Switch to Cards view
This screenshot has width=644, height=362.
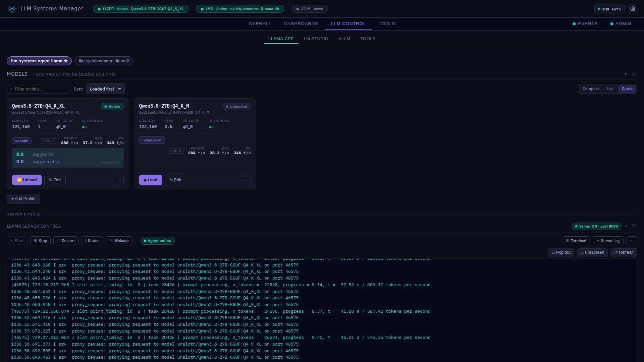[627, 89]
